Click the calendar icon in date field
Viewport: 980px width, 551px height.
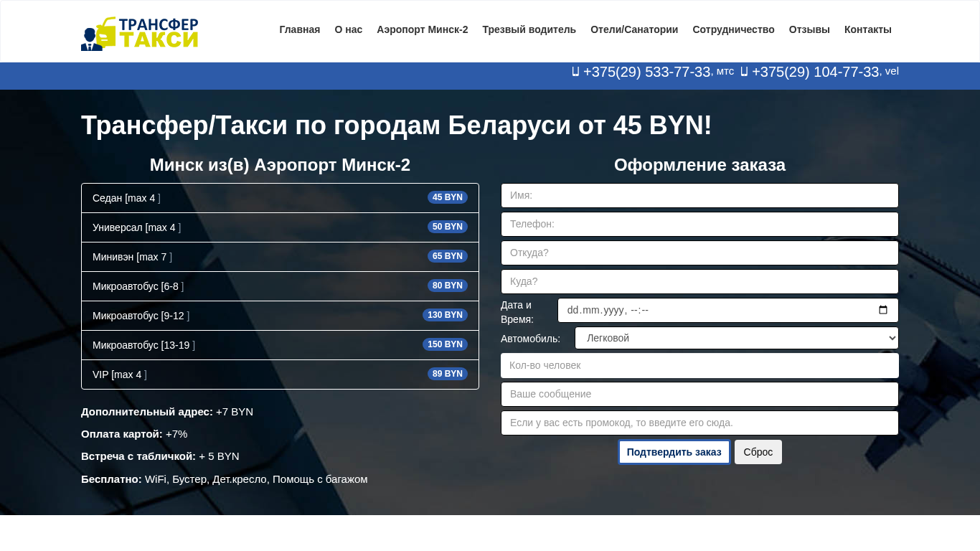883,311
